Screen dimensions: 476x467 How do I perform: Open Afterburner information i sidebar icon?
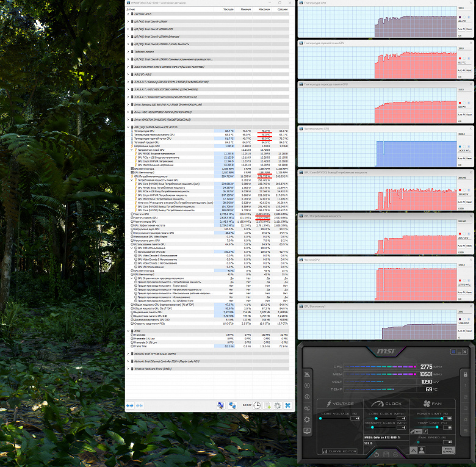pos(307,397)
